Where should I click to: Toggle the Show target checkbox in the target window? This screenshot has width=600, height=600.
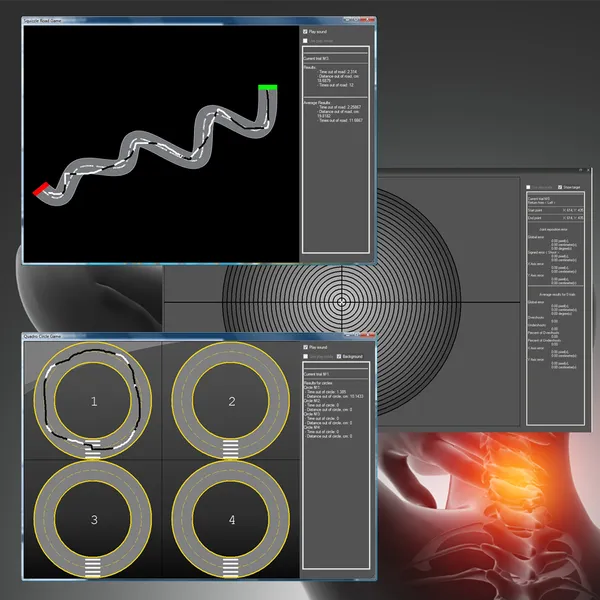pos(560,187)
